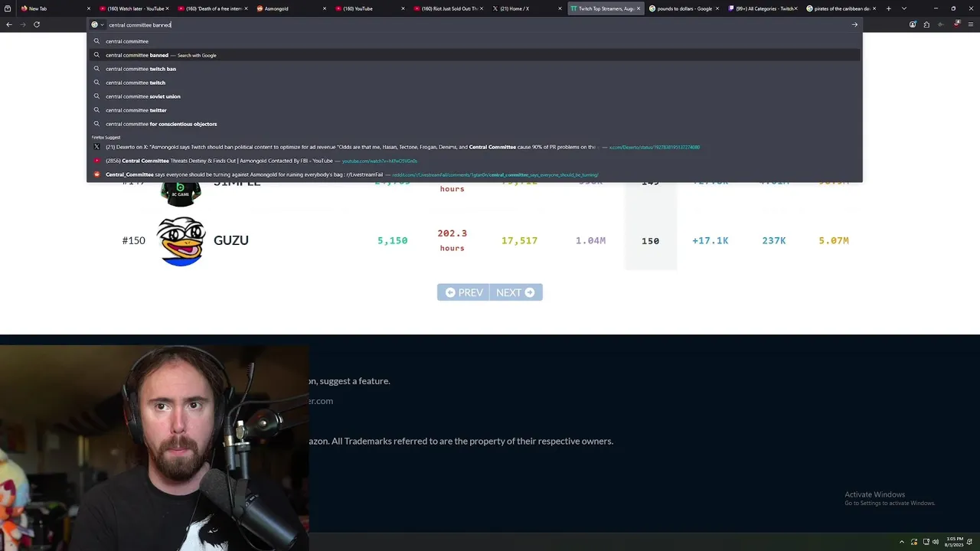Open the volume speaker tray icon
This screenshot has height=551, width=980.
point(935,542)
